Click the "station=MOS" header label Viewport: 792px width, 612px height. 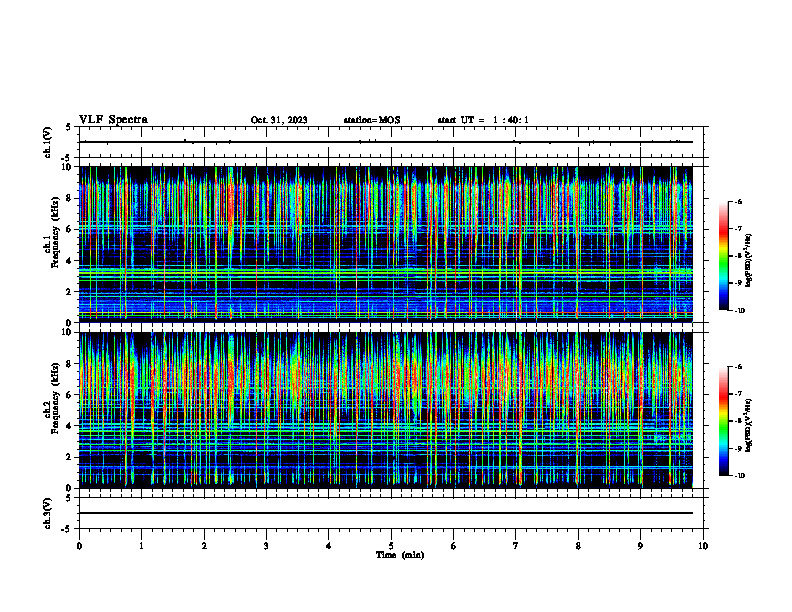(x=372, y=120)
